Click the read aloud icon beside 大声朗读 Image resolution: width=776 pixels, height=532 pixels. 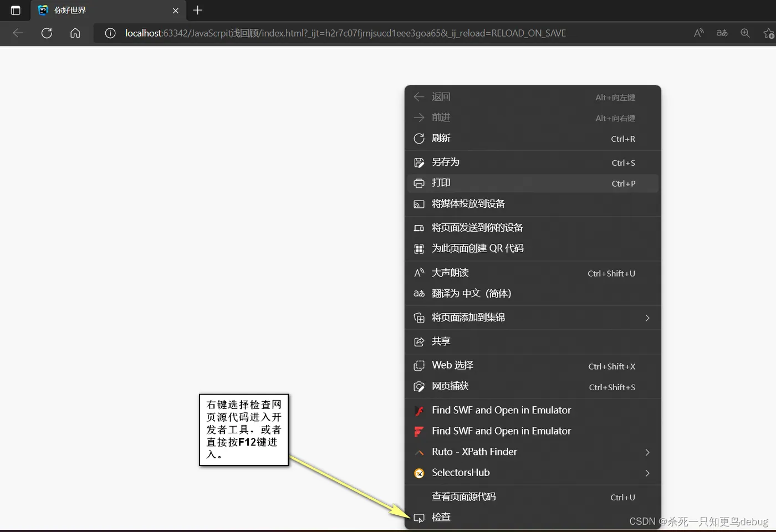419,273
